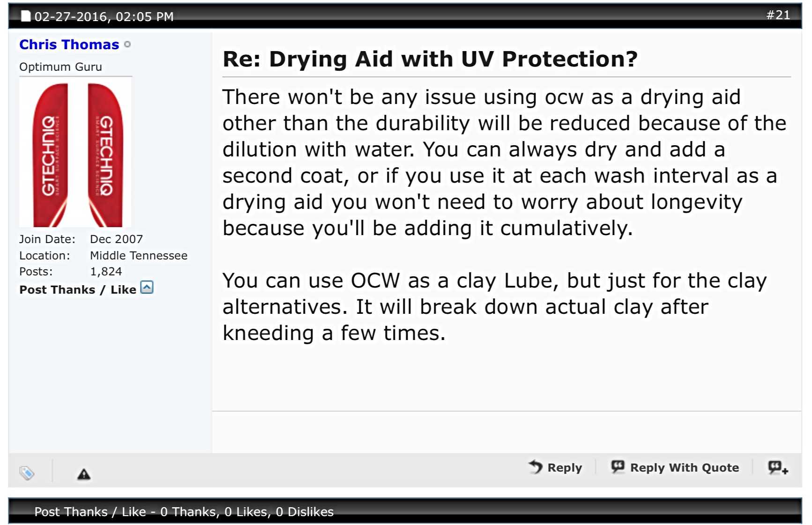Click the Post Thanks / Like summary bar
This screenshot has width=812, height=525.
click(405, 511)
